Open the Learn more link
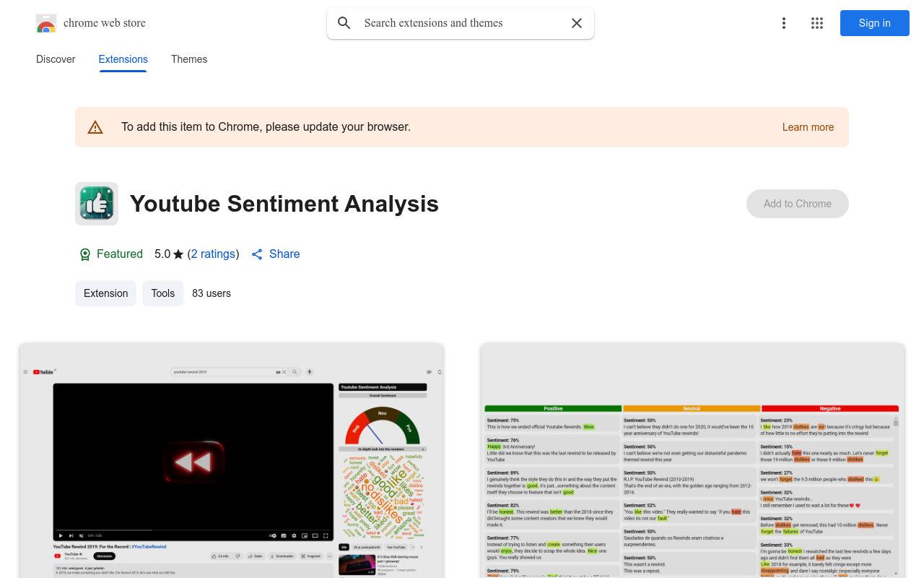The image size is (924, 578). coord(808,127)
